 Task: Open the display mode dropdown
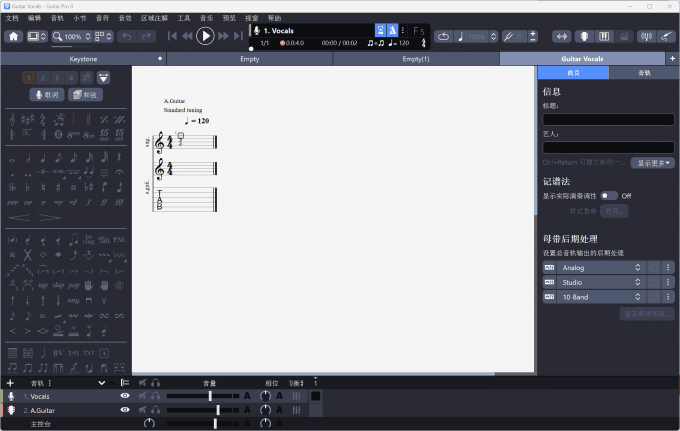[37, 36]
